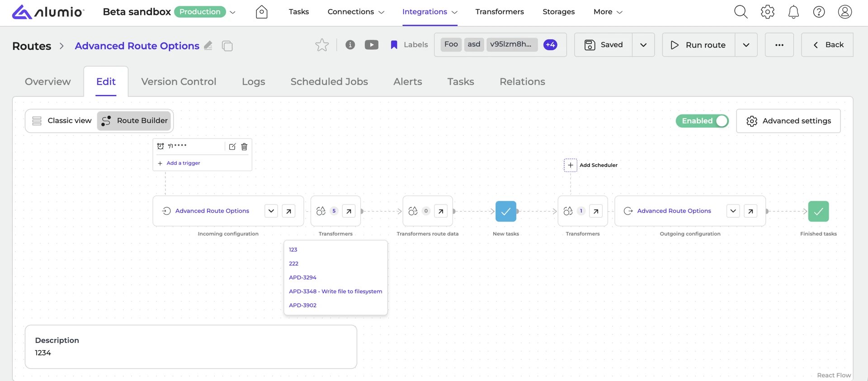868x381 pixels.
Task: Open Advanced settings
Action: [788, 121]
